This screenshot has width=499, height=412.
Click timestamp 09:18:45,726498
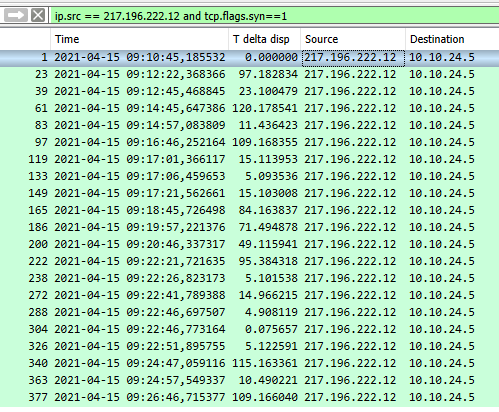(176, 210)
